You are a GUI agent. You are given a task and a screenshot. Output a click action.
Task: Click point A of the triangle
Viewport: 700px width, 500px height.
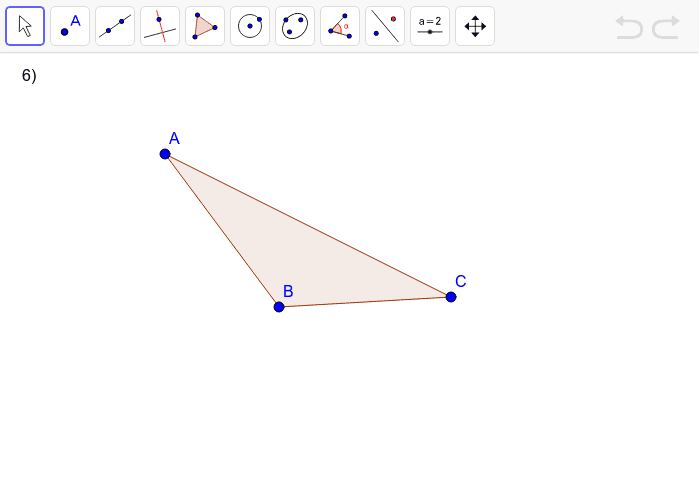[x=165, y=154]
